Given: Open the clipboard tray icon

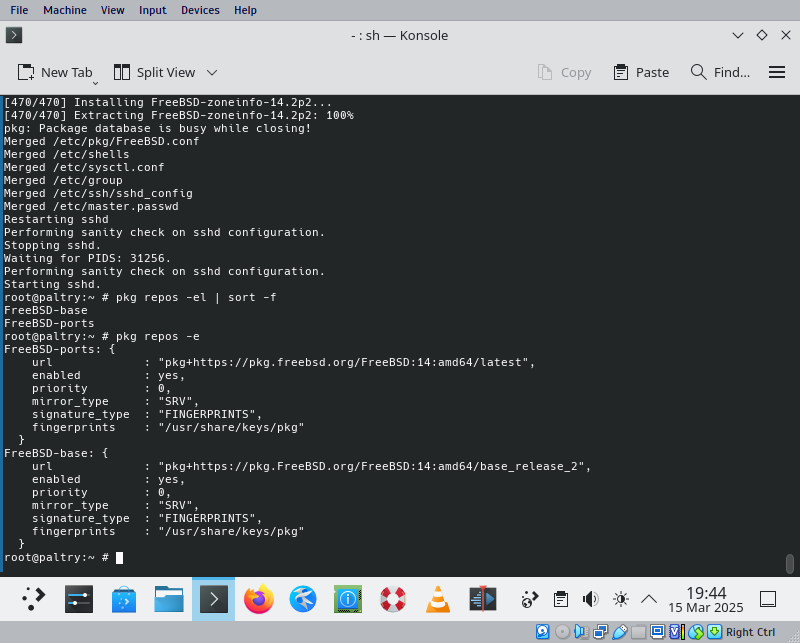Looking at the screenshot, I should pyautogui.click(x=561, y=599).
